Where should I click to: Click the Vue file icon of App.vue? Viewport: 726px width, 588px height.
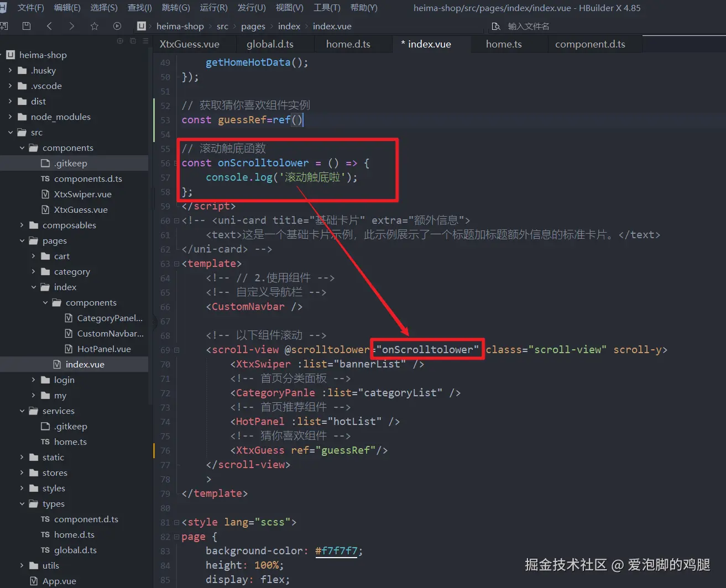(34, 581)
